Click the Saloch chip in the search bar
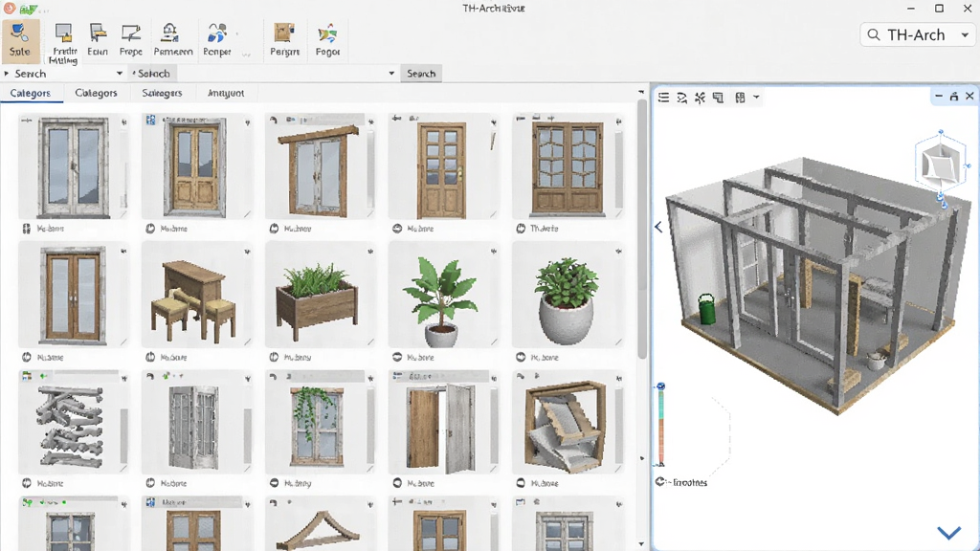The image size is (980, 551). pyautogui.click(x=151, y=74)
